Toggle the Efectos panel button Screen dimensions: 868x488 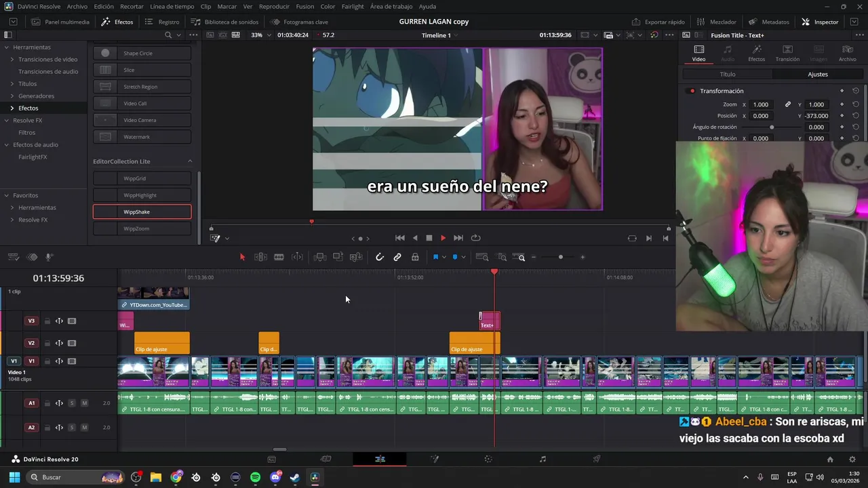(x=117, y=22)
